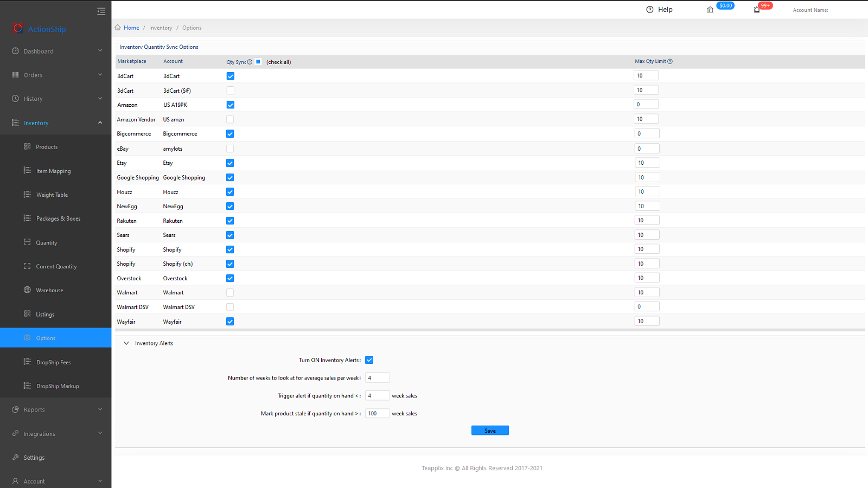
Task: Enable Qty Sync for 3dCart (SF)
Action: (231, 91)
